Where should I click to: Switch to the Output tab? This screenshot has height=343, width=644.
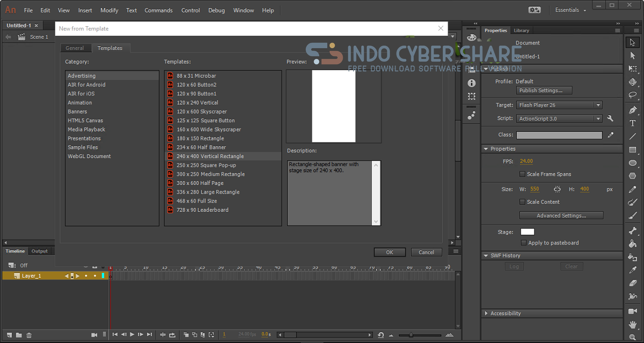pos(39,251)
